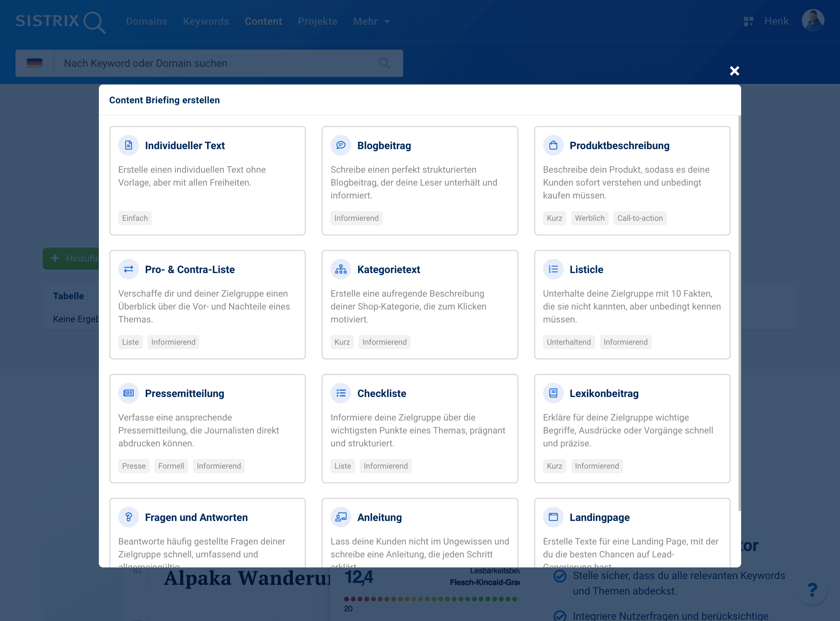The width and height of the screenshot is (840, 621).
Task: Select the Listicle numbered list icon
Action: pos(553,269)
